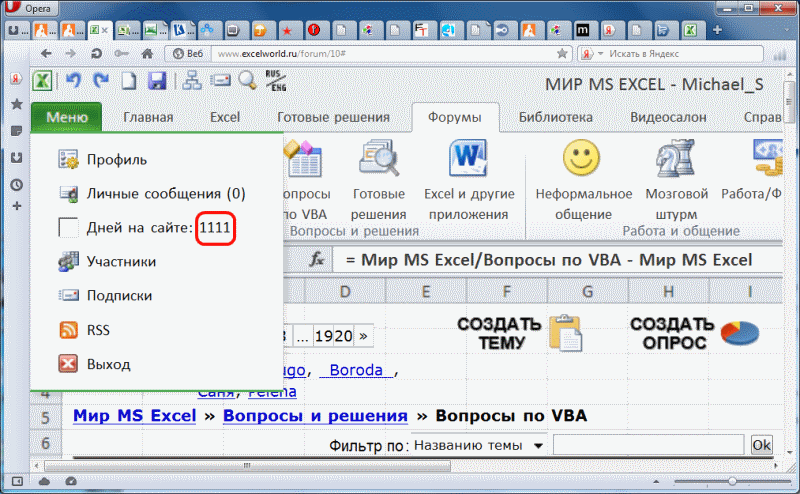Toggle the RUS/ENG language switcher
This screenshot has height=494, width=800.
pos(276,81)
